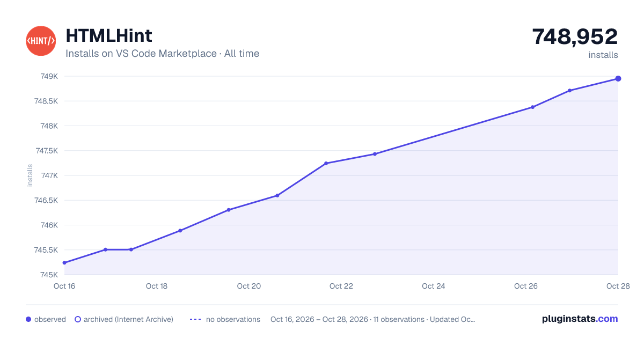Click the Oct 22 x-axis label
This screenshot has width=644, height=338.
pyautogui.click(x=341, y=286)
